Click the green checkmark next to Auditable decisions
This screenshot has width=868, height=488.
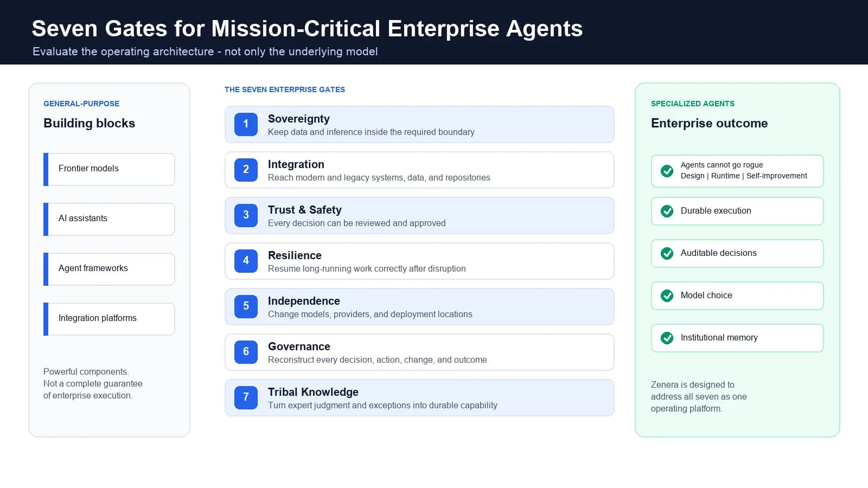(x=667, y=253)
